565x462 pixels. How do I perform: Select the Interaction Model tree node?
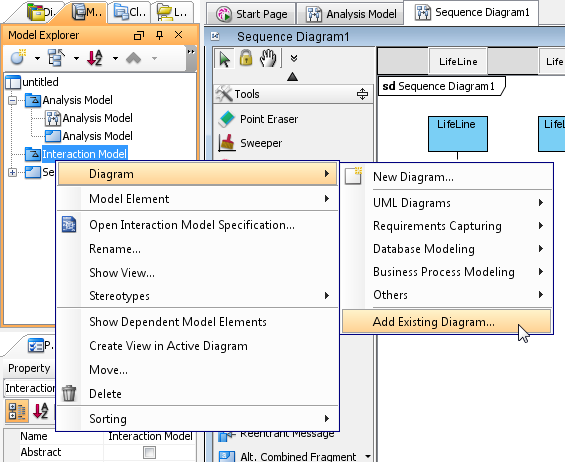point(84,154)
